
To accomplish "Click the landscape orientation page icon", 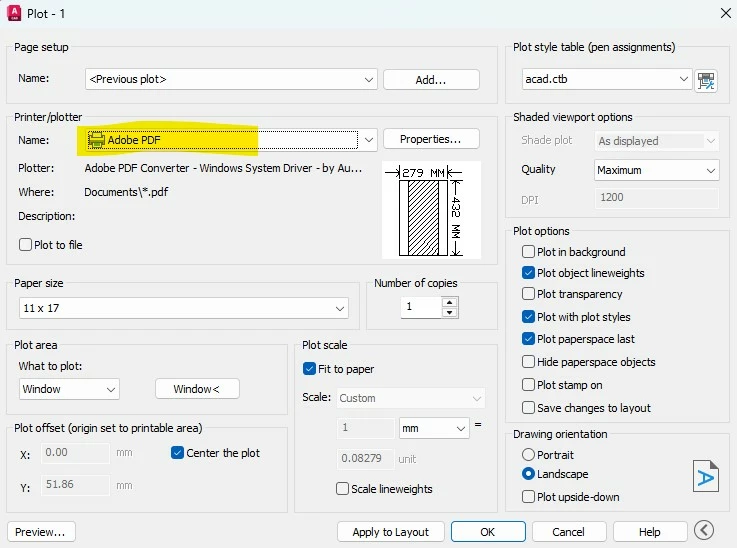I will (706, 476).
